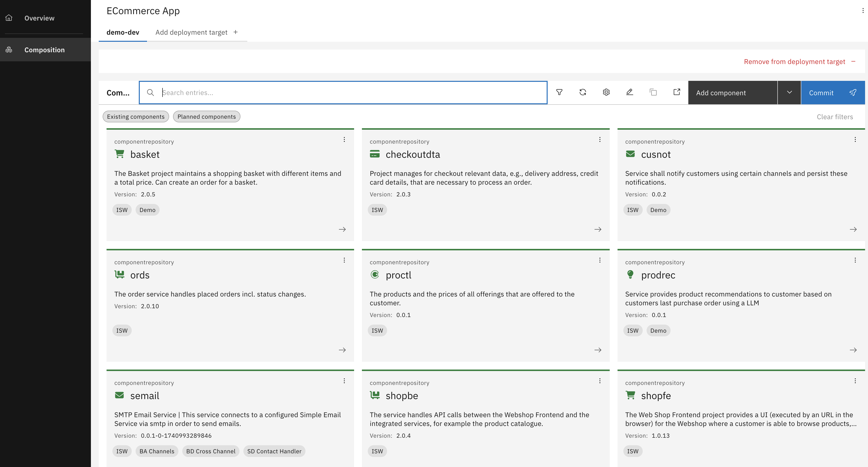Screen dimensions: 868x467
Task: Click inside the Search entries field
Action: pyautogui.click(x=337, y=92)
